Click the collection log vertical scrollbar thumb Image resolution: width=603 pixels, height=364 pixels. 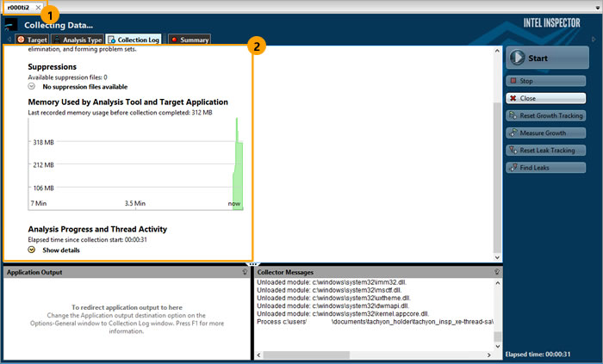(x=497, y=178)
